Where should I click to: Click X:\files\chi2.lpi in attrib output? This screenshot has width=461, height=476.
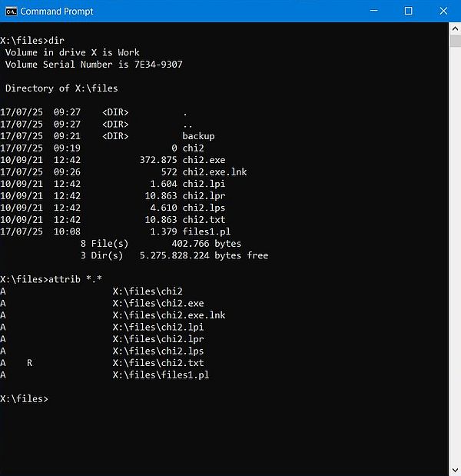click(x=158, y=328)
